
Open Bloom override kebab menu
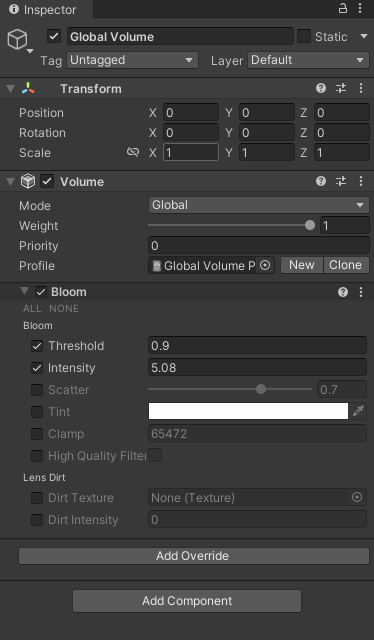(x=361, y=292)
